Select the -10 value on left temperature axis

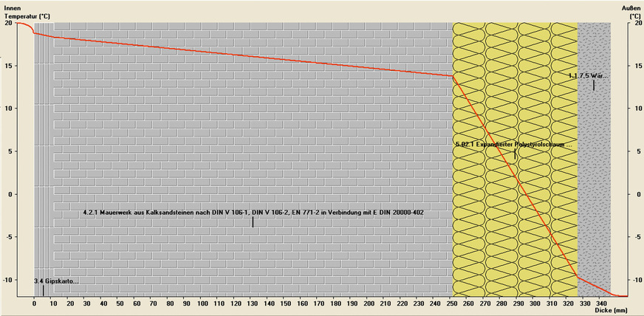pyautogui.click(x=7, y=280)
